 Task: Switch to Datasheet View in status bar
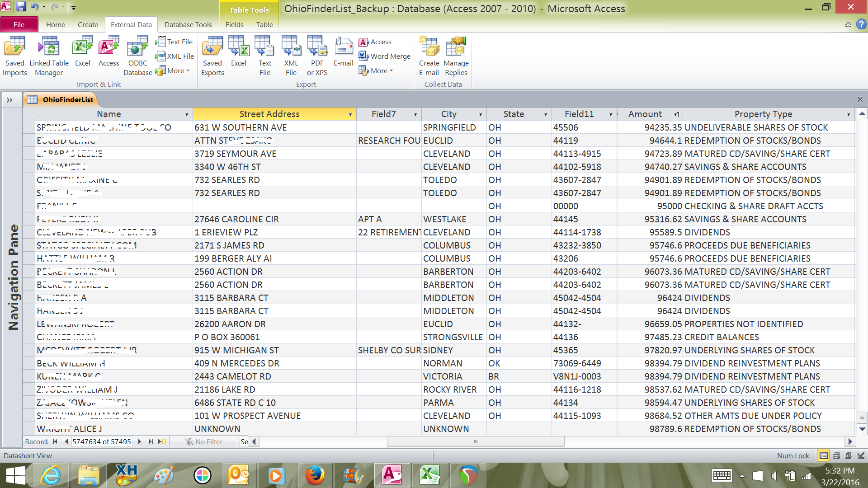824,455
